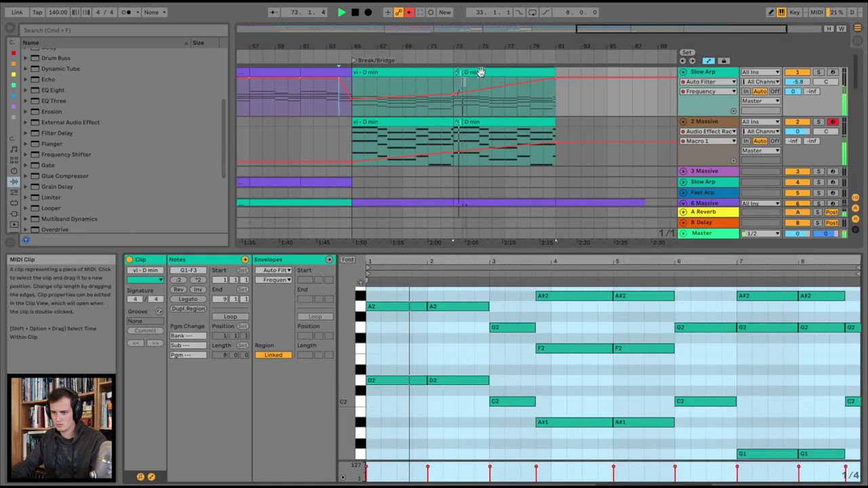Toggle MIDI Arrangement Overdub plus icon
The height and width of the screenshot is (488, 868).
387,12
